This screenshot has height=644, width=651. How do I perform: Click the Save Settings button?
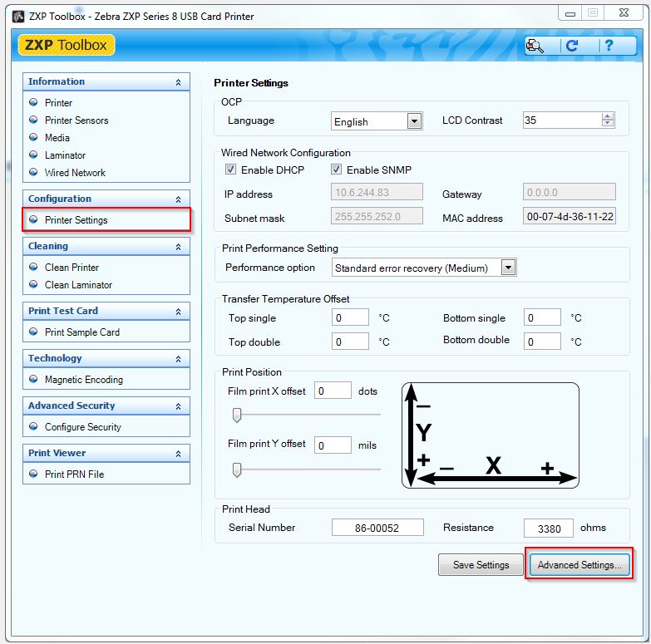(481, 565)
